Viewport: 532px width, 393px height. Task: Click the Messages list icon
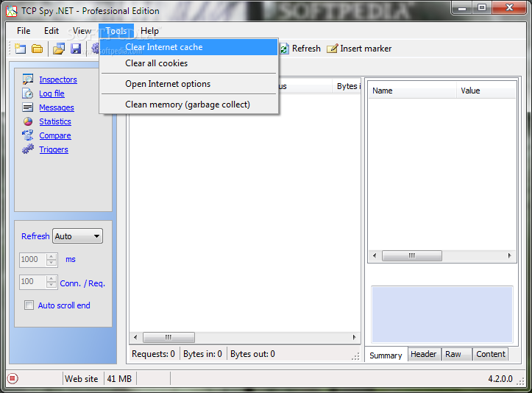[28, 107]
